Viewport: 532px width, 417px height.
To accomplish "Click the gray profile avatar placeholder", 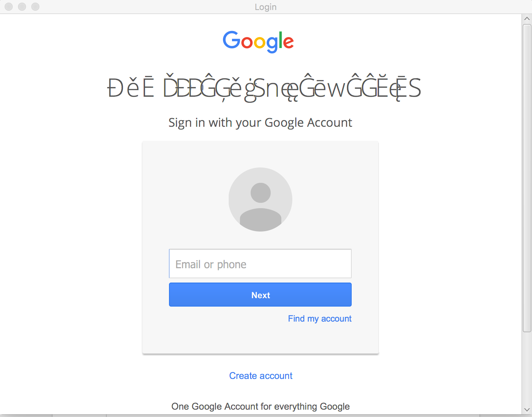I will point(260,199).
